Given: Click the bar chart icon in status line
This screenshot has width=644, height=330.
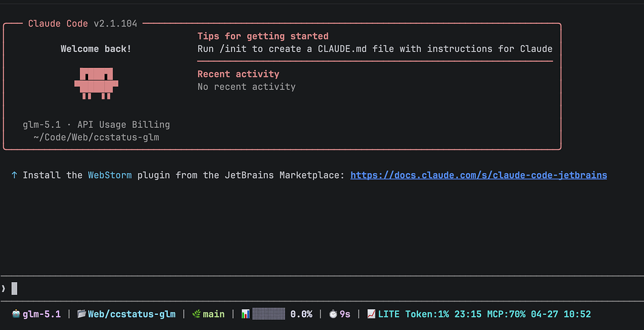Looking at the screenshot, I should [x=246, y=314].
